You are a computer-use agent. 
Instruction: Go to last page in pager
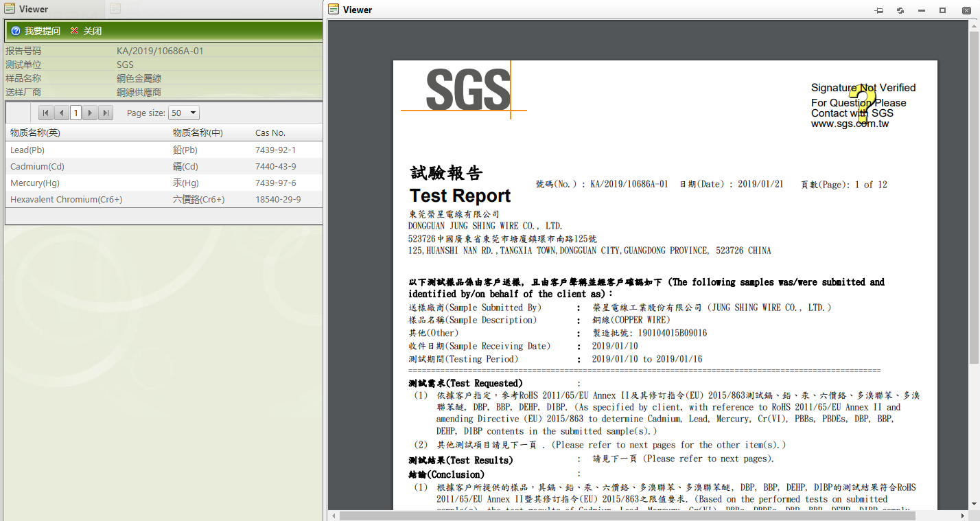pos(106,113)
